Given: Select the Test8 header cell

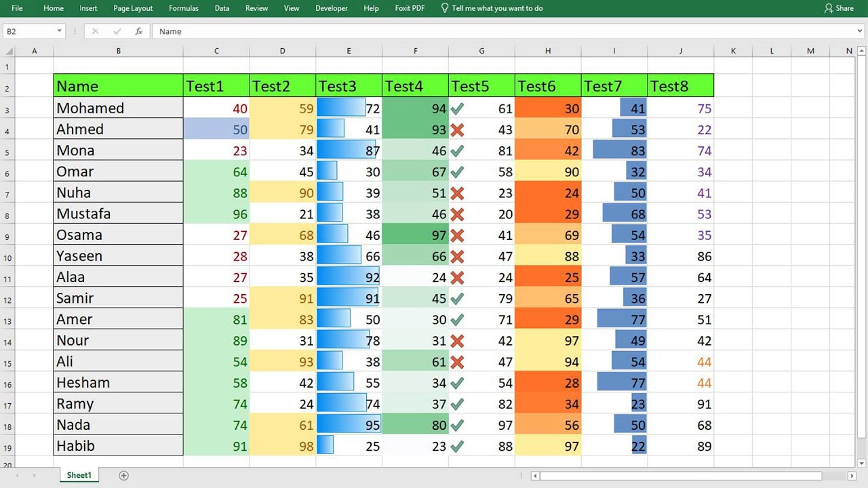Looking at the screenshot, I should tap(680, 85).
